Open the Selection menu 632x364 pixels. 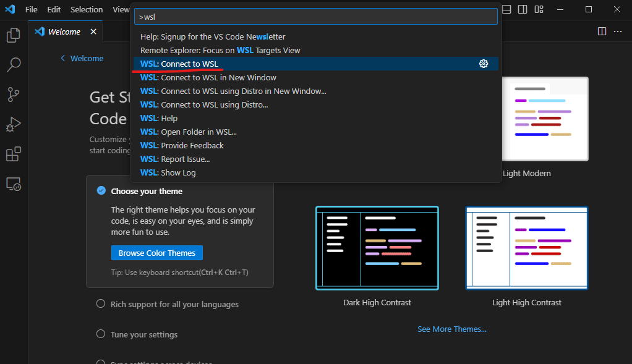coord(86,9)
